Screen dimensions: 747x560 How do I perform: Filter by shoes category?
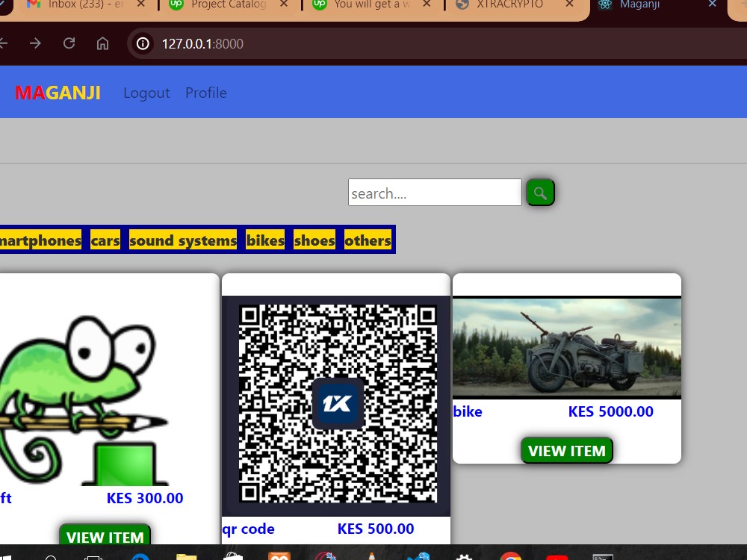(314, 240)
